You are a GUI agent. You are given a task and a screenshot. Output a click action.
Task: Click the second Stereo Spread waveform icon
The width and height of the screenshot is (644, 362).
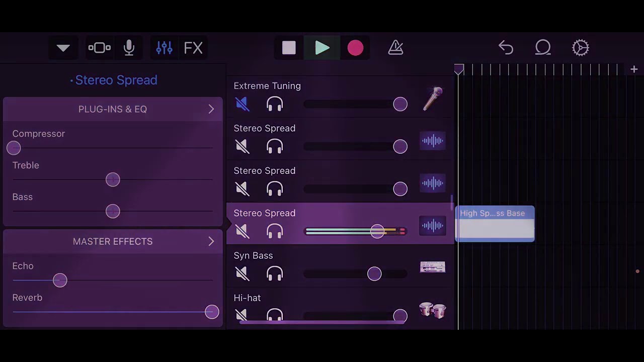433,183
